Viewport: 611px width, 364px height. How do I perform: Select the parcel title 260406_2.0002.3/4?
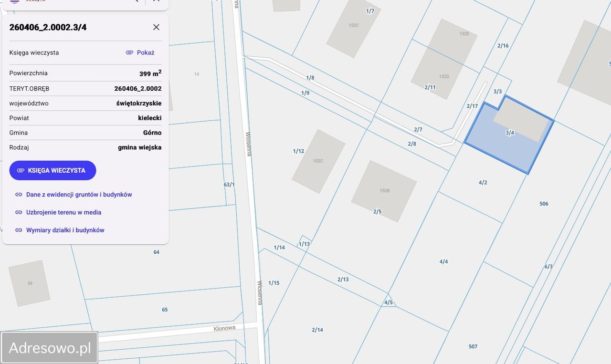click(48, 27)
